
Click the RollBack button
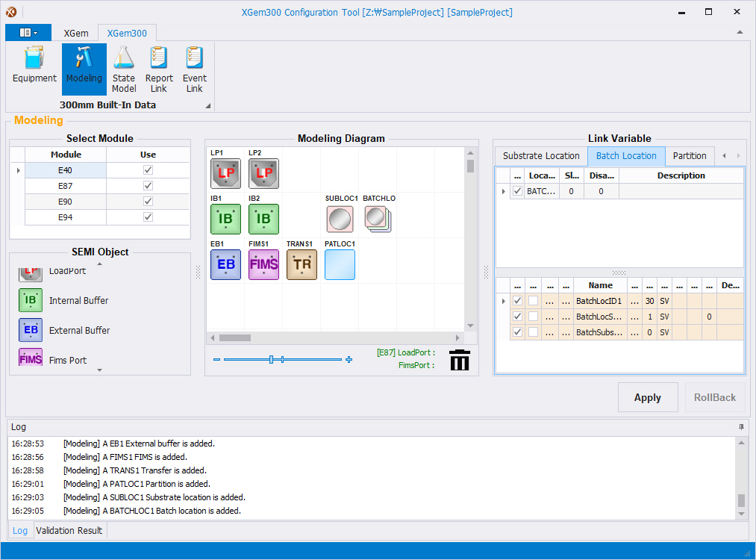714,397
